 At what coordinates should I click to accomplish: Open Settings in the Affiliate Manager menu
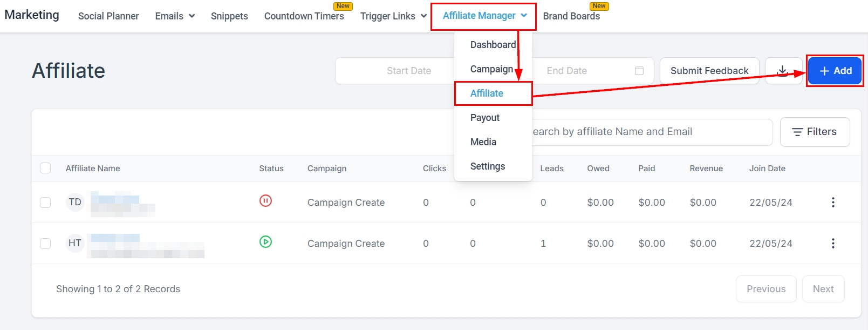(x=488, y=166)
